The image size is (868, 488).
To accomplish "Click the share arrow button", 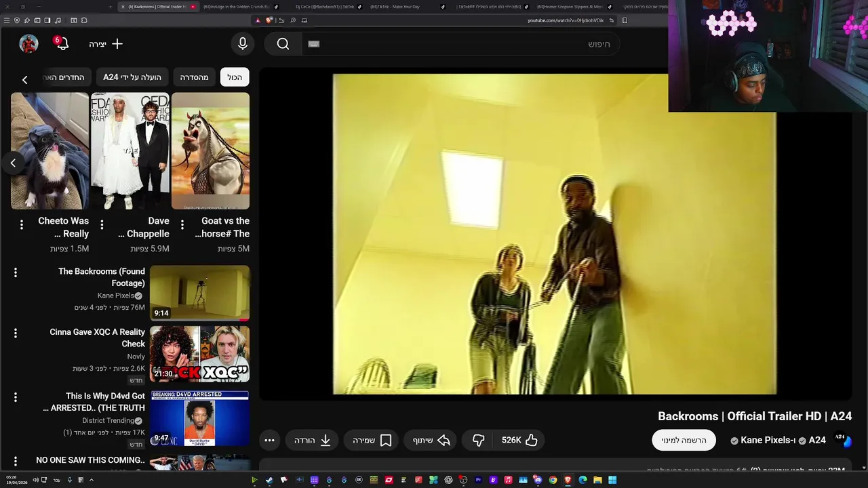I will (432, 441).
